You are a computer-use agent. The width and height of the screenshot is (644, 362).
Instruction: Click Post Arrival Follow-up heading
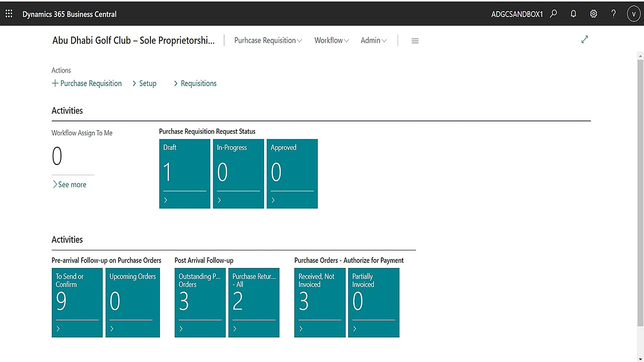204,260
